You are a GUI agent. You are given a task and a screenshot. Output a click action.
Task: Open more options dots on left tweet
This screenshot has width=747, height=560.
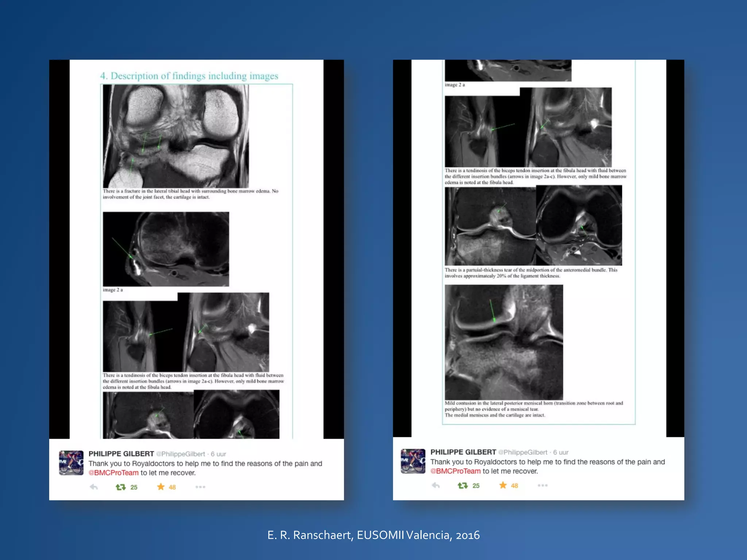(x=200, y=487)
